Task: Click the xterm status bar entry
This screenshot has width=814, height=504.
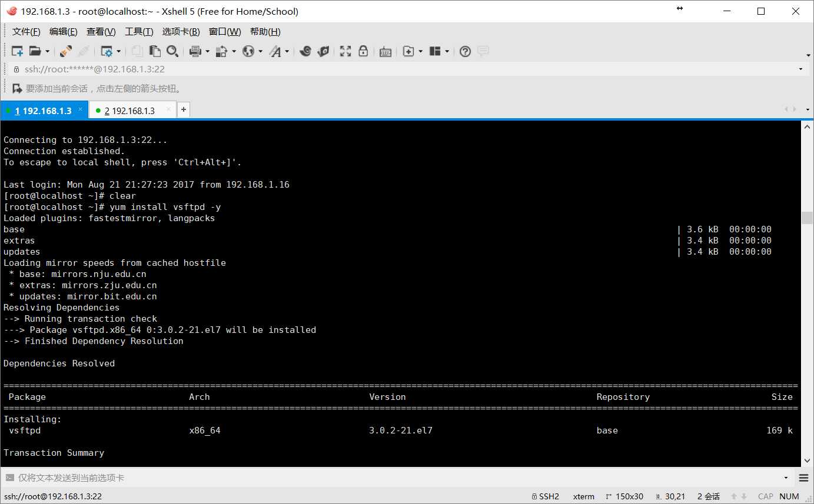Action: [584, 496]
